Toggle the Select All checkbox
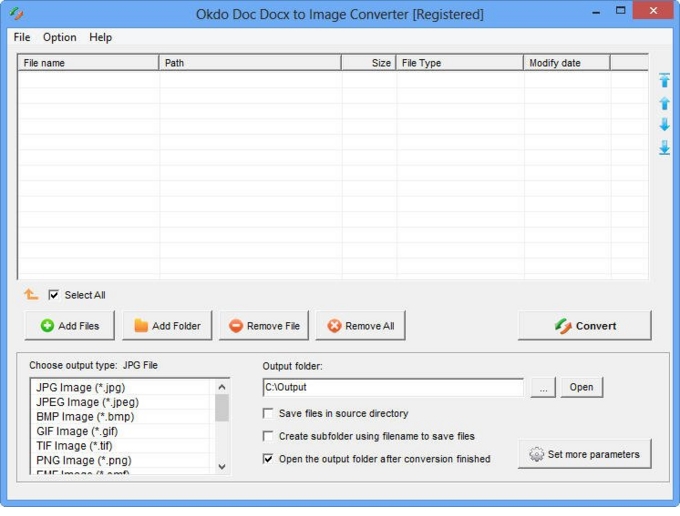This screenshot has width=680, height=516. pos(53,295)
